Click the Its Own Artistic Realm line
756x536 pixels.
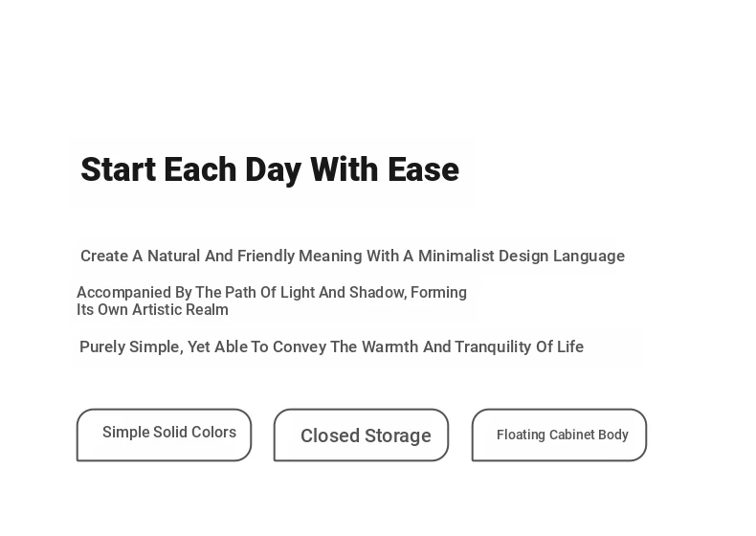point(152,310)
